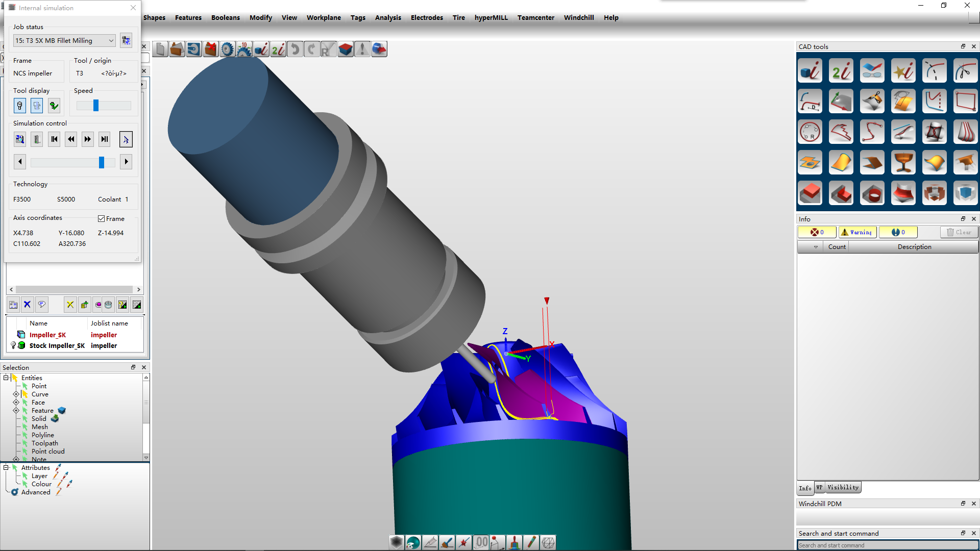
Task: Toggle the Frame checkbox in Axis coordinates
Action: (x=101, y=218)
